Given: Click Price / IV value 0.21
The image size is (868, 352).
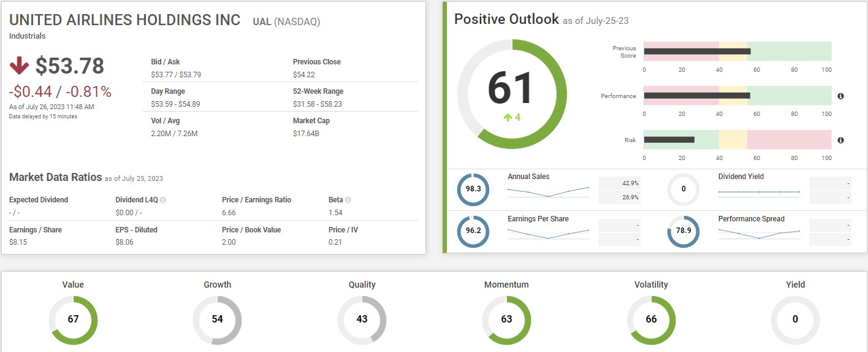Looking at the screenshot, I should coord(335,242).
